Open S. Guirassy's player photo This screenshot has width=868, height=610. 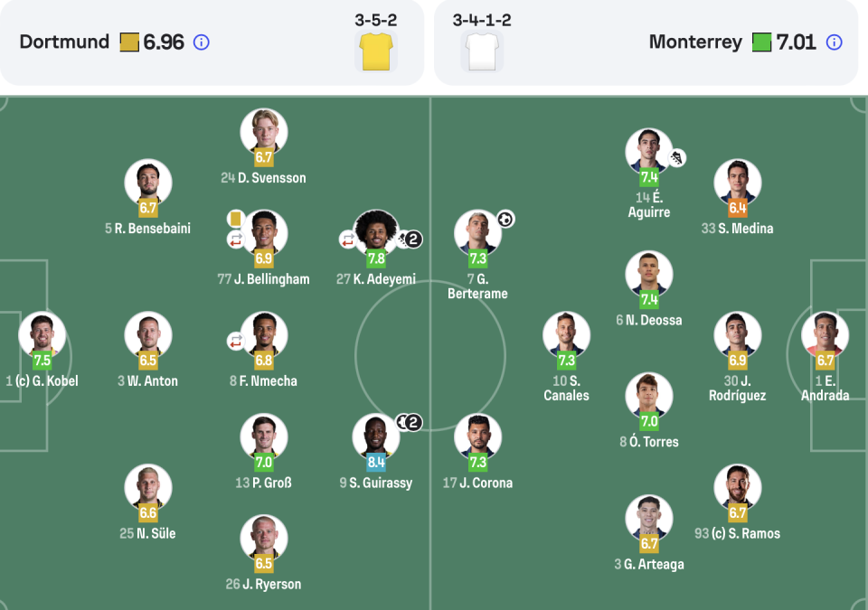[376, 436]
